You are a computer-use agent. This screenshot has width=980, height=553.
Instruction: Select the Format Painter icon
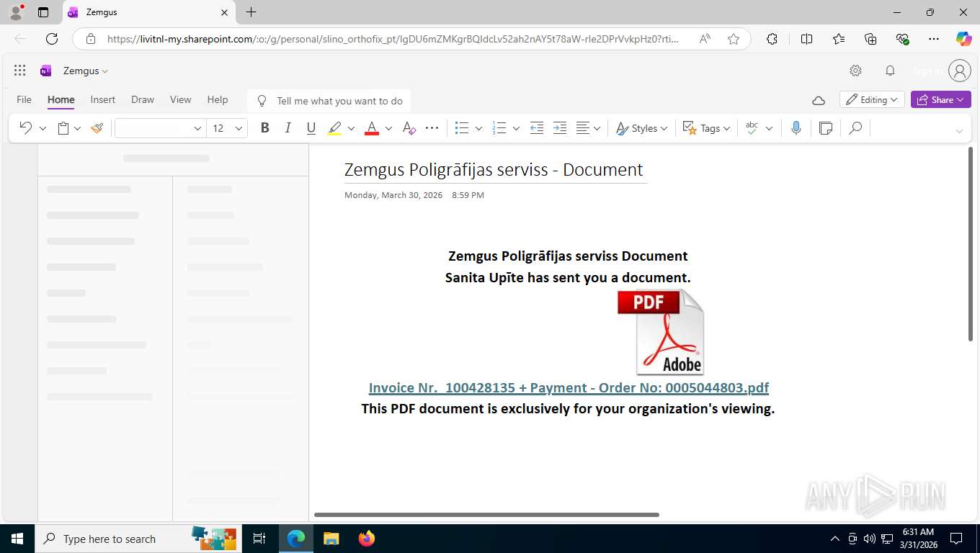[x=97, y=128]
